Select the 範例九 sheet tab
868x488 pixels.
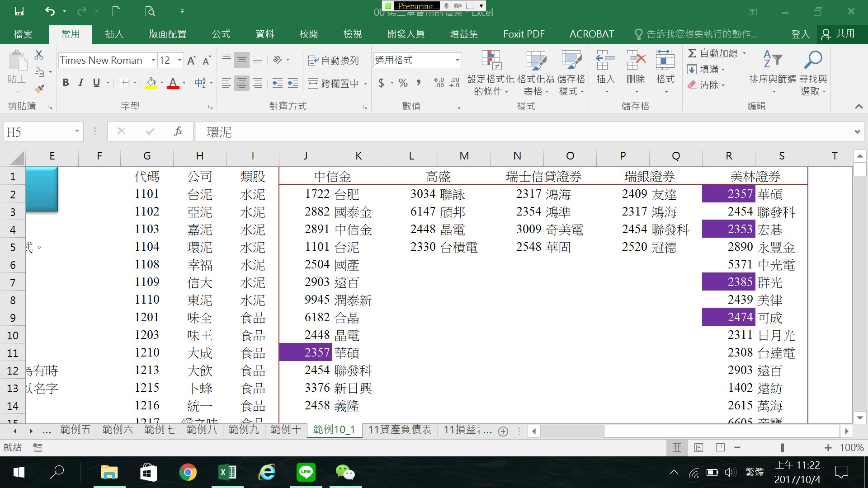pyautogui.click(x=244, y=430)
